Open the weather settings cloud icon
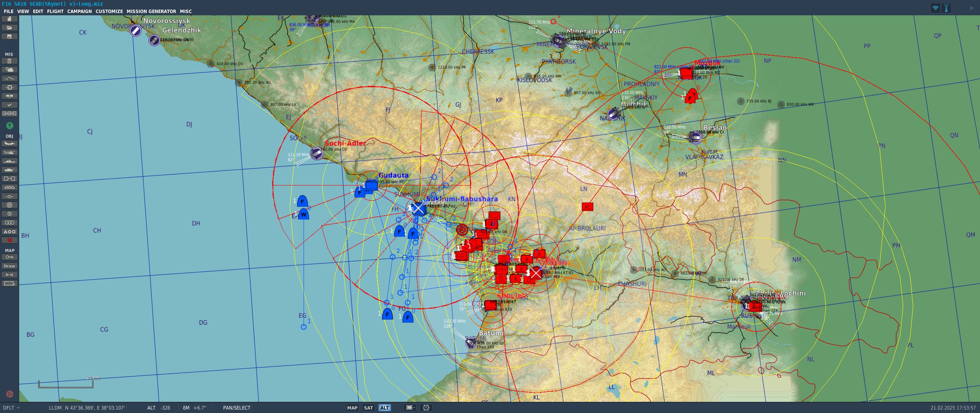 (9, 70)
